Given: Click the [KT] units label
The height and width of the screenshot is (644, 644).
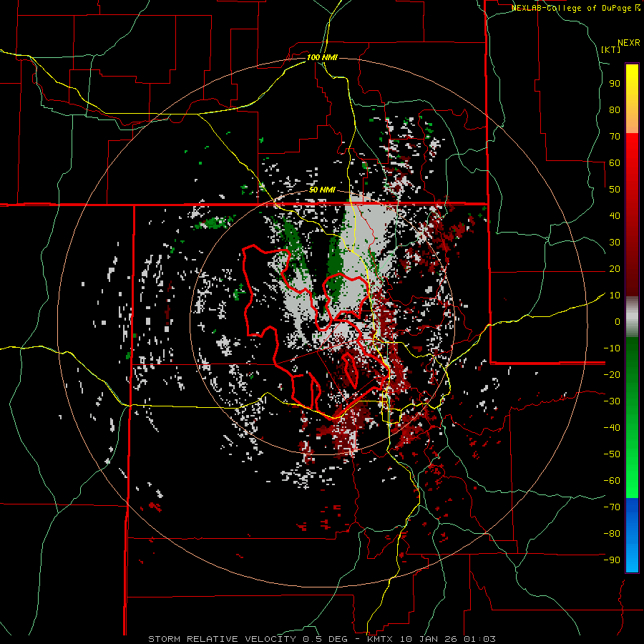Looking at the screenshot, I should click(x=611, y=49).
